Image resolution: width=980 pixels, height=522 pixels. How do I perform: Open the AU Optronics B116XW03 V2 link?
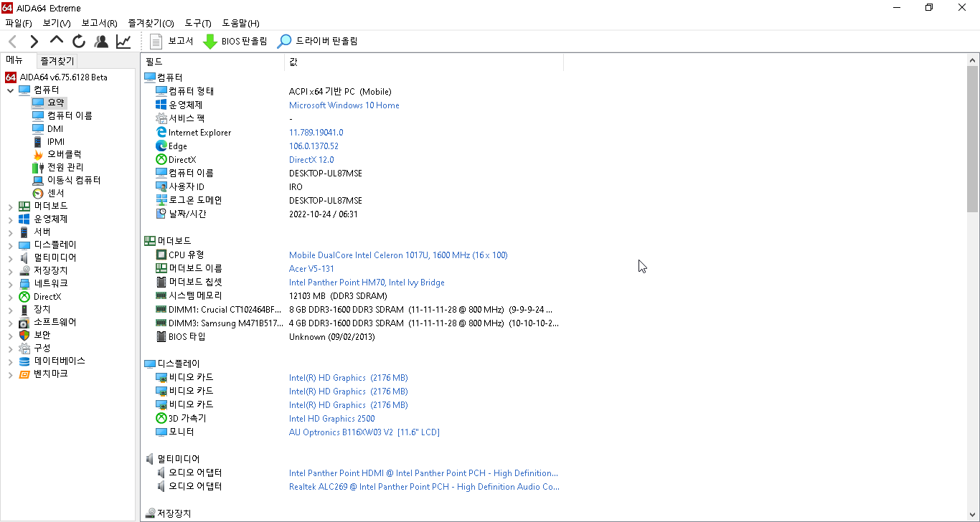364,432
